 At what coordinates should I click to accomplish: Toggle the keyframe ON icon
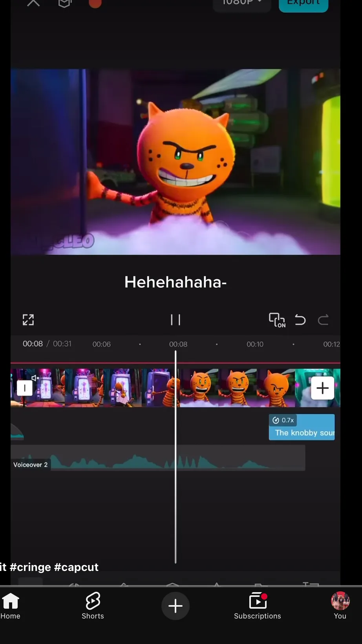(x=277, y=320)
